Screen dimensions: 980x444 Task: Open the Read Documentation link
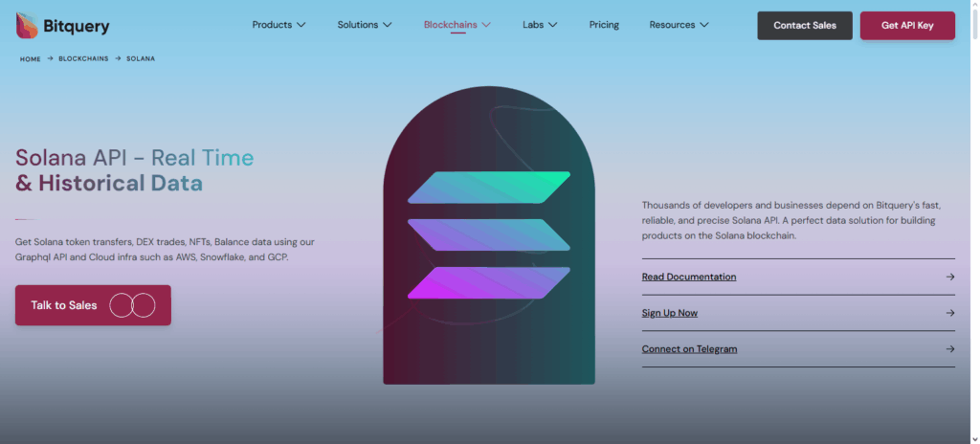click(689, 277)
